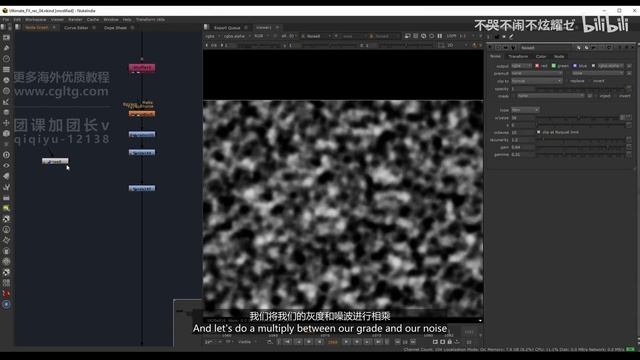The width and height of the screenshot is (640, 360).
Task: Open the premult dropdown
Action: (x=537, y=73)
